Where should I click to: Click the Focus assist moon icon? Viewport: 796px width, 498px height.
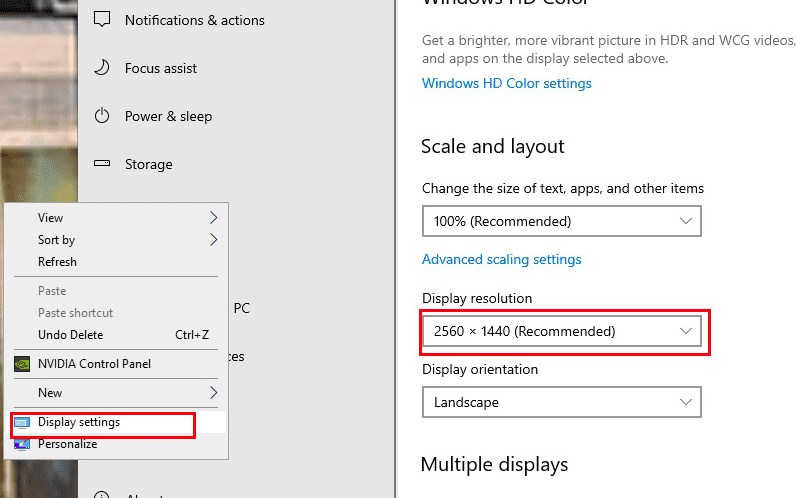coord(101,68)
